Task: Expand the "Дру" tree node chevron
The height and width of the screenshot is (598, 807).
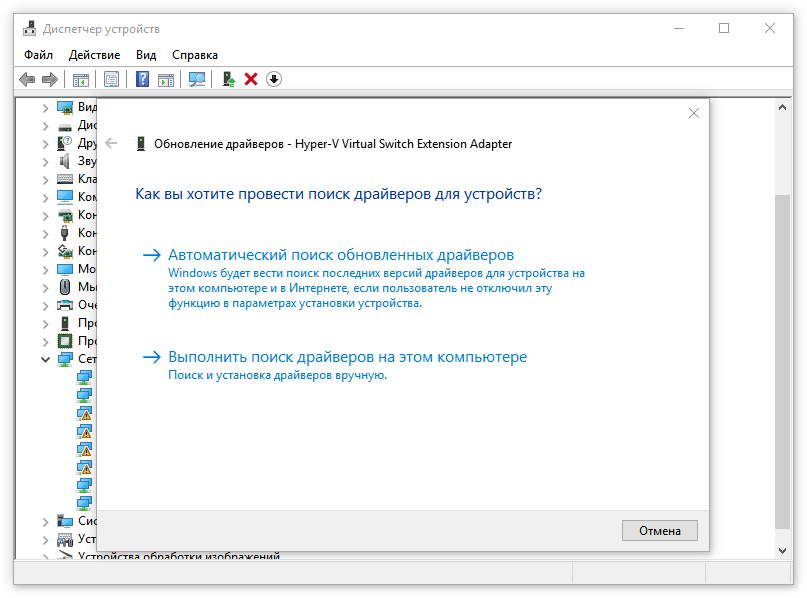Action: (x=45, y=144)
